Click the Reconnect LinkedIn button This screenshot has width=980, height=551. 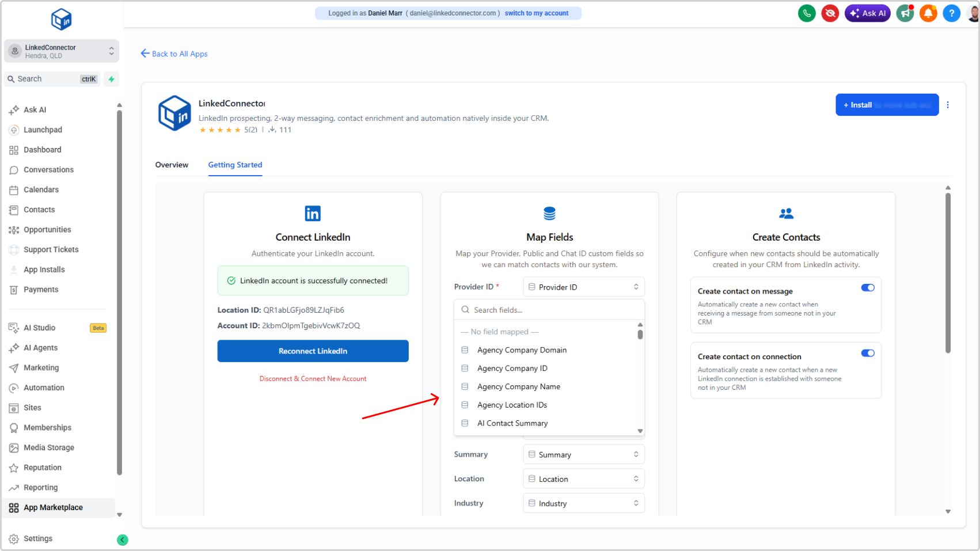pos(313,351)
